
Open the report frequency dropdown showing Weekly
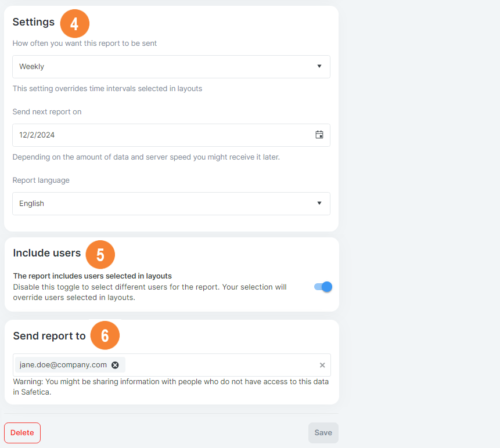171,66
